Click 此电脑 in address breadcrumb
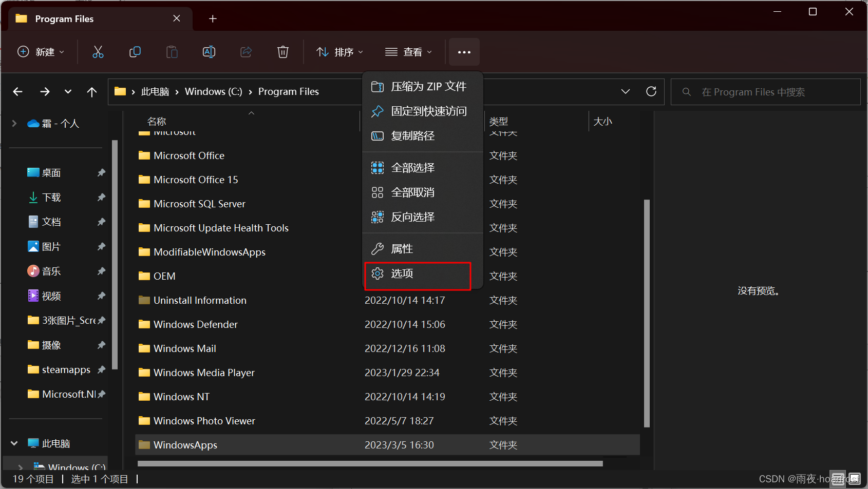 pyautogui.click(x=155, y=92)
